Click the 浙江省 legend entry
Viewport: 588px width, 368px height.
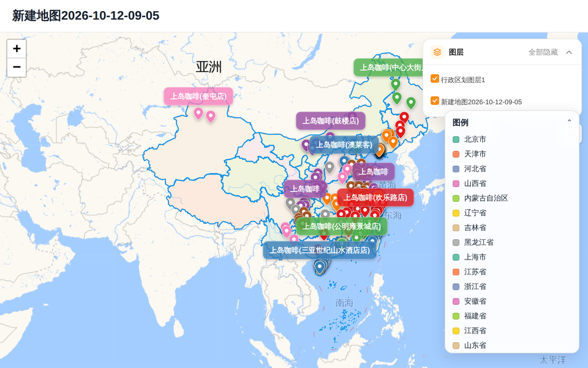click(x=470, y=286)
